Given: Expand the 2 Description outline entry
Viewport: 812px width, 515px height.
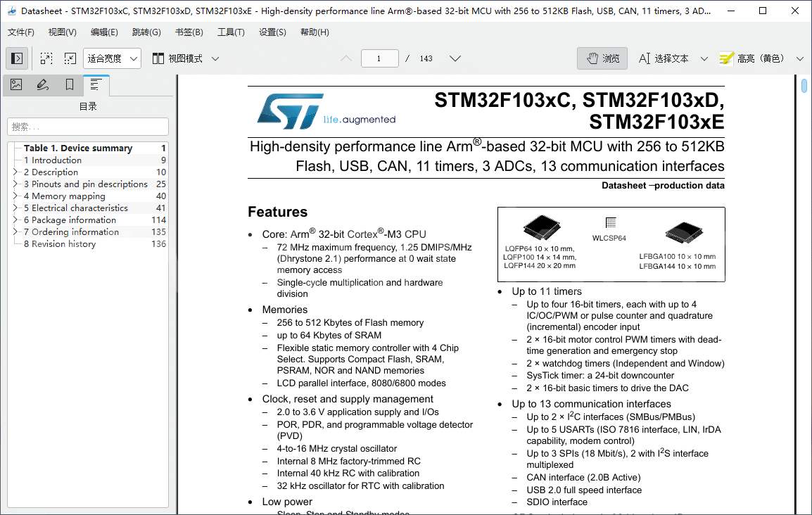Looking at the screenshot, I should point(15,172).
